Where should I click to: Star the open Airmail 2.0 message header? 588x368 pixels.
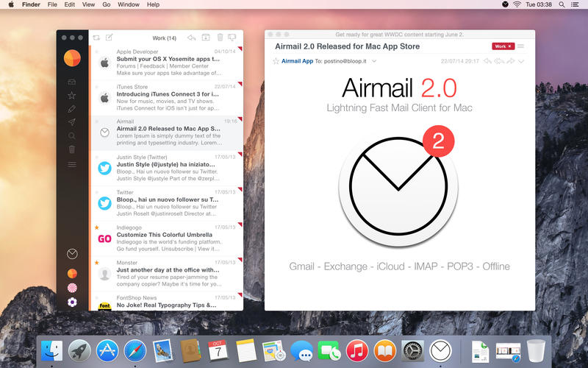tap(276, 61)
